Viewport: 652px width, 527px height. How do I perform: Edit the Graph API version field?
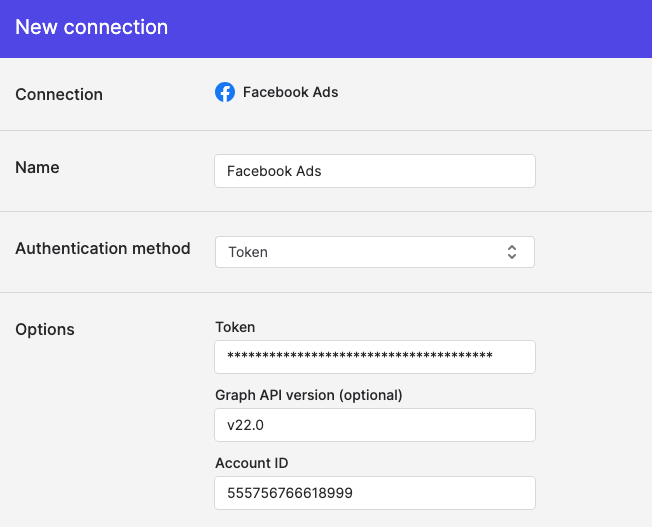[x=375, y=425]
